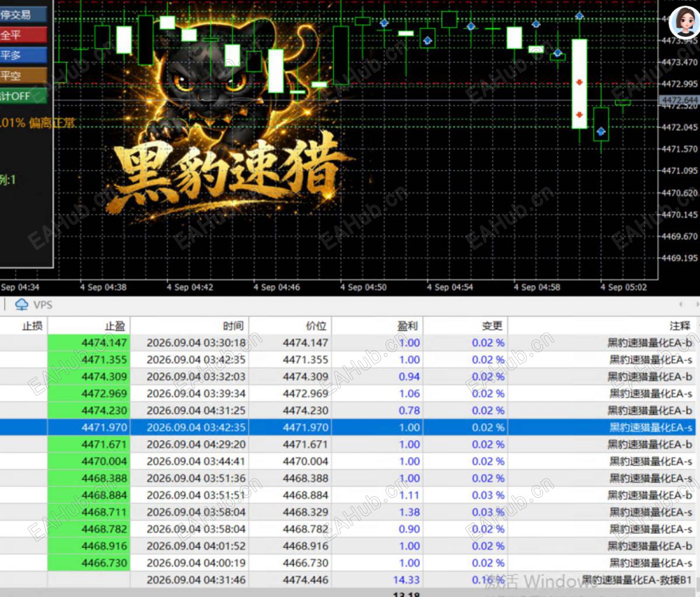The height and width of the screenshot is (597, 700).
Task: Click the orange 平空 close-shorts button
Action: (x=23, y=76)
